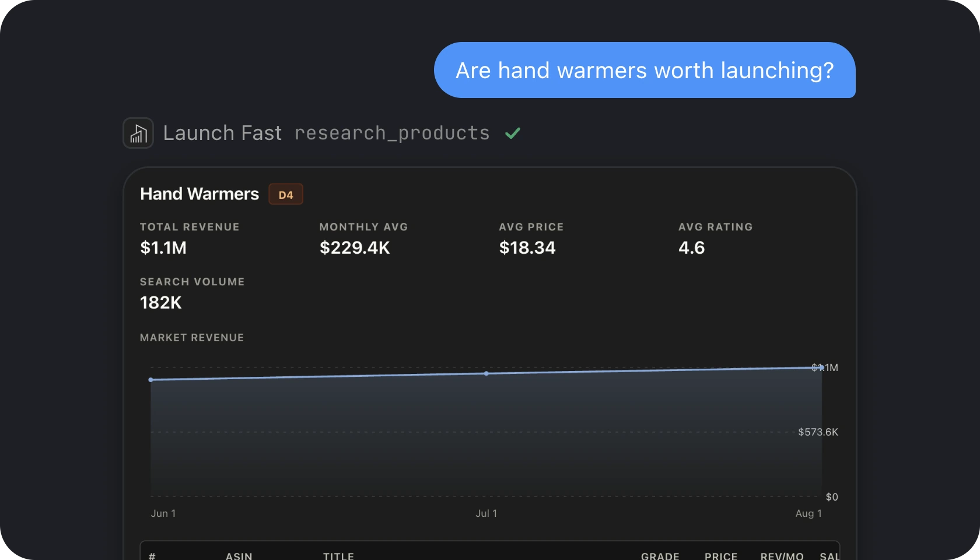Click the TOTAL REVENUE label
This screenshot has width=980, height=560.
point(190,227)
